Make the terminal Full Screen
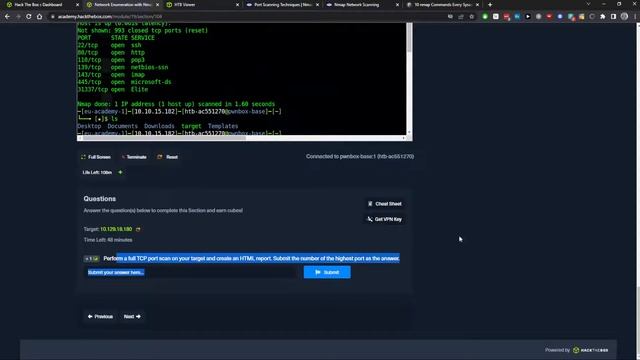 pos(96,157)
